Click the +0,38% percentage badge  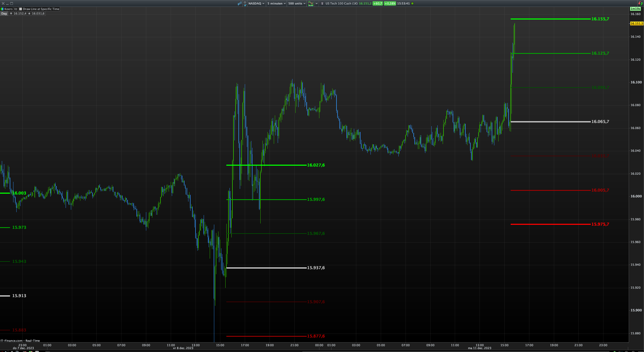390,3
